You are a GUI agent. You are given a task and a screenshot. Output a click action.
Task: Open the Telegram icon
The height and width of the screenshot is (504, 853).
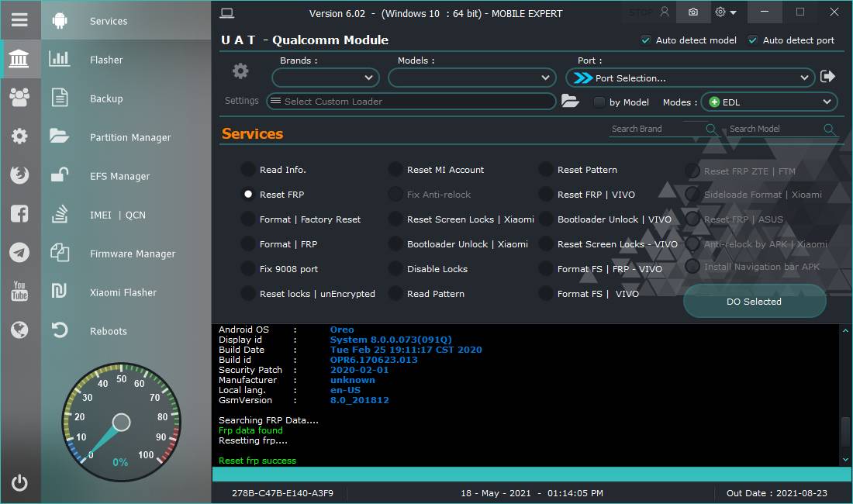(19, 252)
